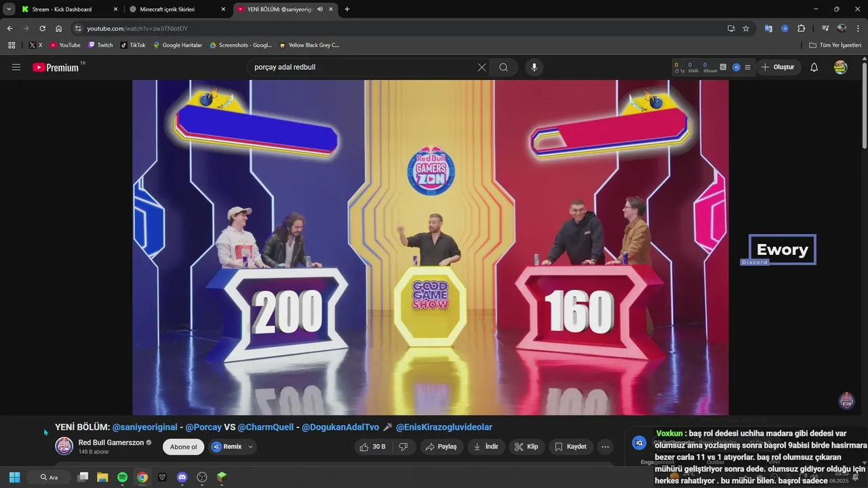Screen dimensions: 868x488
Task: Open the TikTok bookmark
Action: tap(133, 45)
